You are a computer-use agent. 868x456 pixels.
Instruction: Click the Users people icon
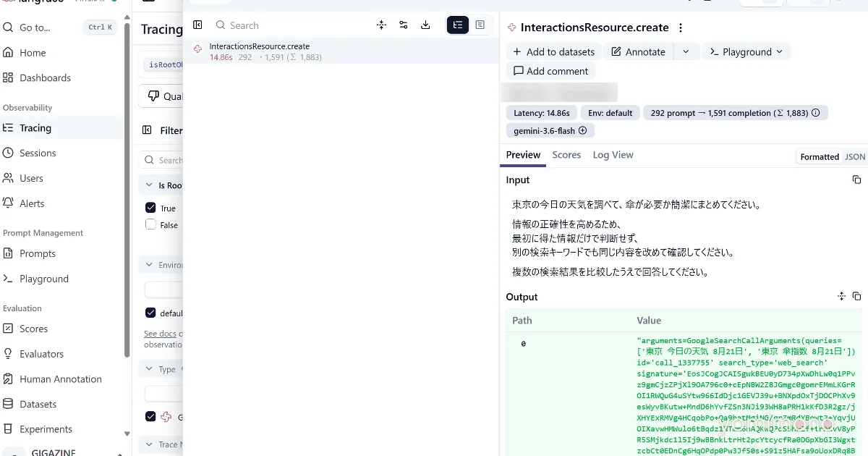click(9, 178)
